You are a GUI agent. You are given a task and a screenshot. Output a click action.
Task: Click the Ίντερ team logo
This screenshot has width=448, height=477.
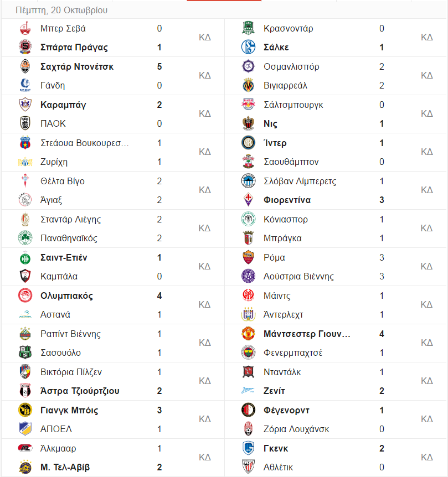248,143
